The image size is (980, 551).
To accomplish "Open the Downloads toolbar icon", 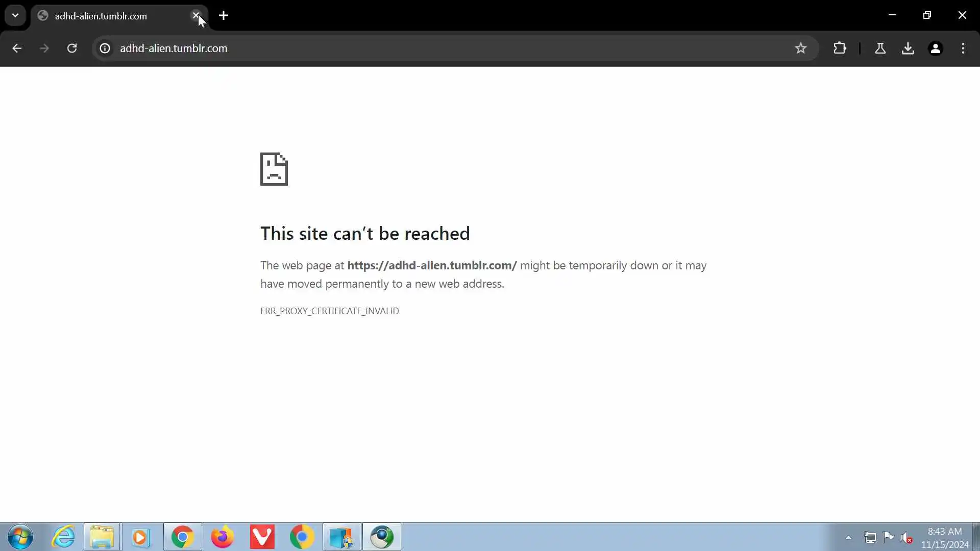I will pyautogui.click(x=908, y=48).
